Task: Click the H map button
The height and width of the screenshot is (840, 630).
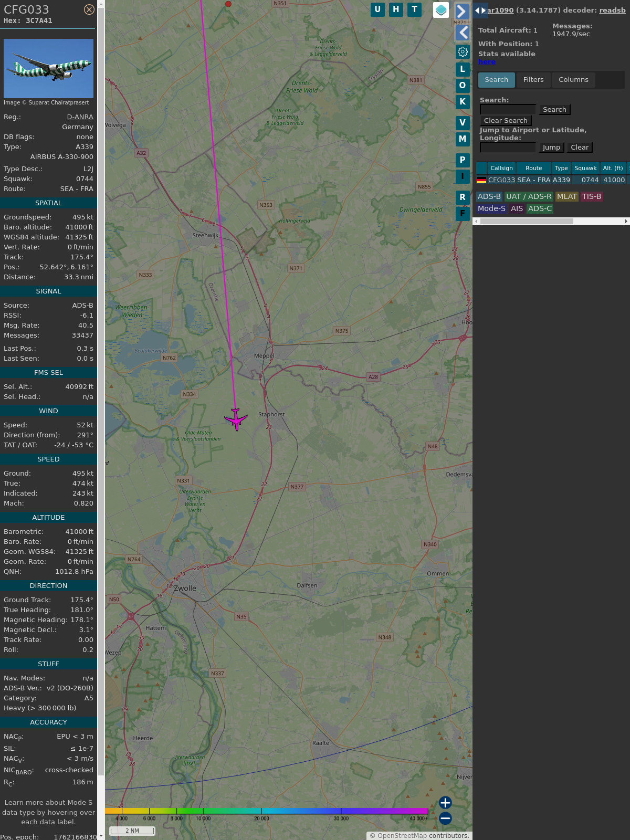Action: click(x=396, y=9)
